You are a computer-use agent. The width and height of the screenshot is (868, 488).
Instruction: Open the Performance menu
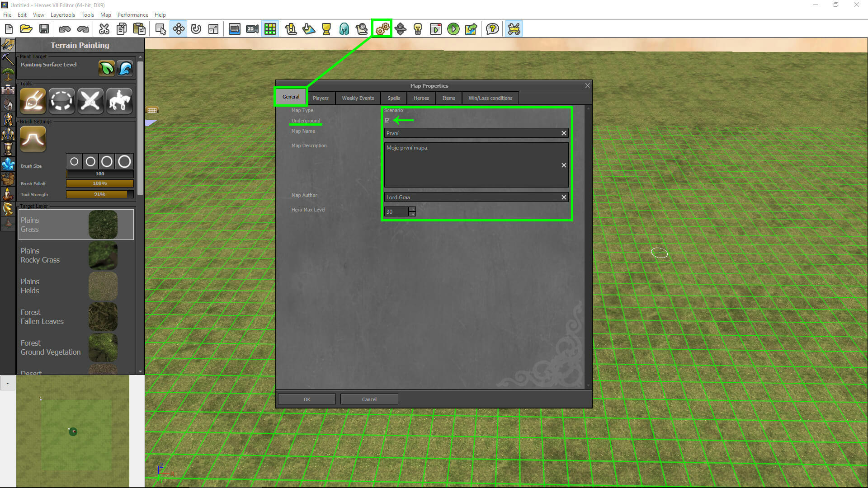(132, 15)
